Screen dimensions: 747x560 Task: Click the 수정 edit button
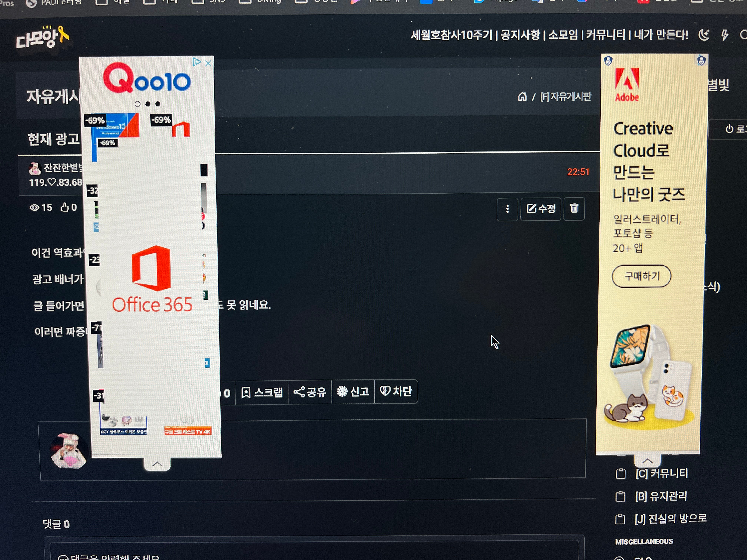[x=541, y=209]
